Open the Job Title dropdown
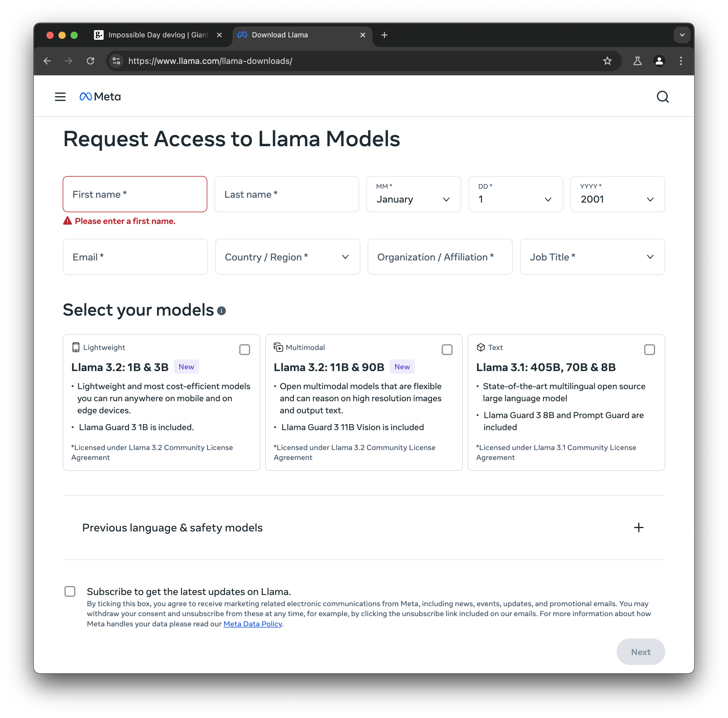Screen dimensions: 728x718 pyautogui.click(x=592, y=257)
